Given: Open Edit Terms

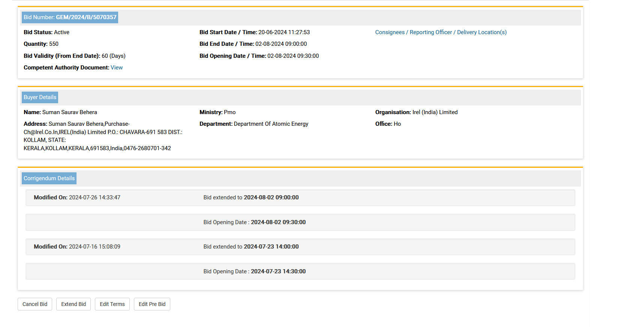Looking at the screenshot, I should tap(112, 304).
